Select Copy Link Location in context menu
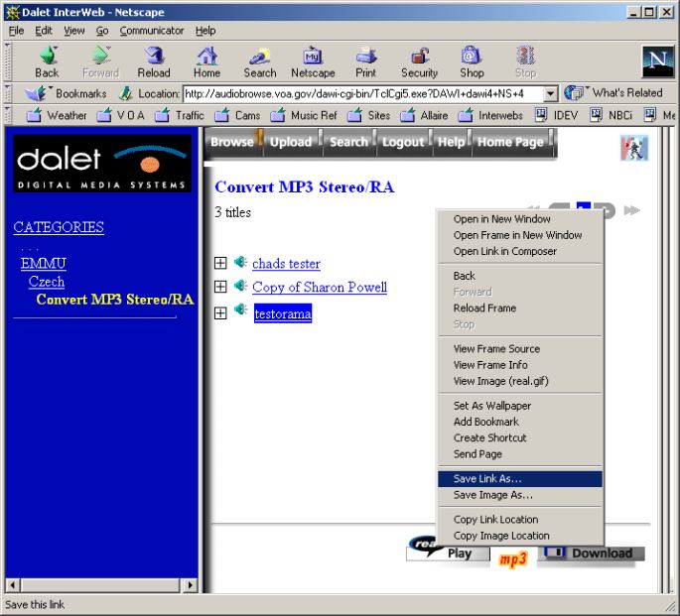Viewport: 680px width, 616px height. (520, 520)
